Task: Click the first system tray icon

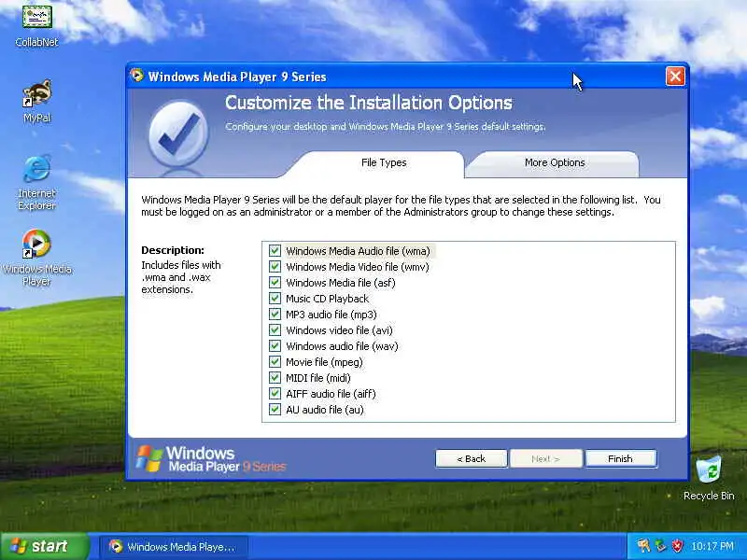Action: pyautogui.click(x=643, y=545)
